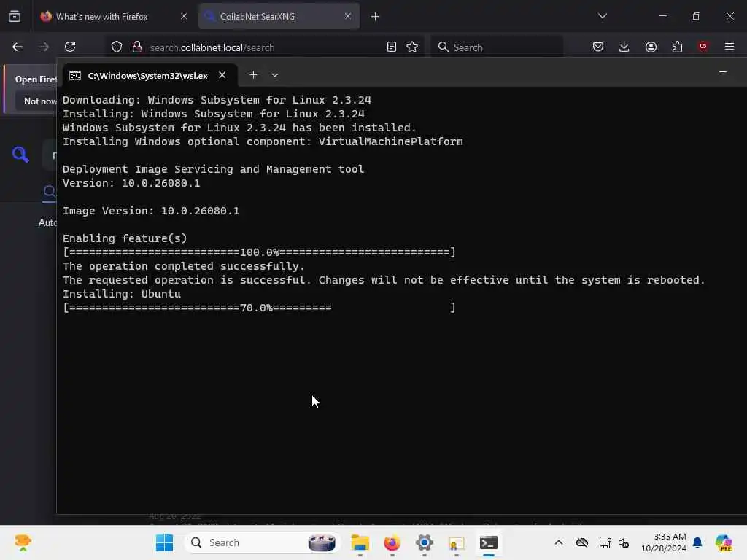
Task: Open Windows Start menu
Action: [x=164, y=542]
